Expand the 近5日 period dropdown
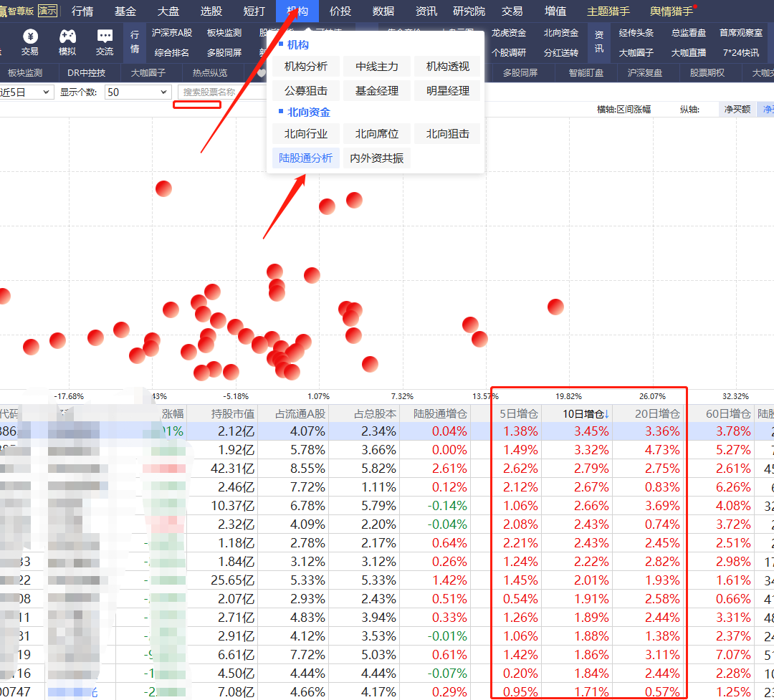Viewport: 774px width, 700px height. pyautogui.click(x=26, y=92)
